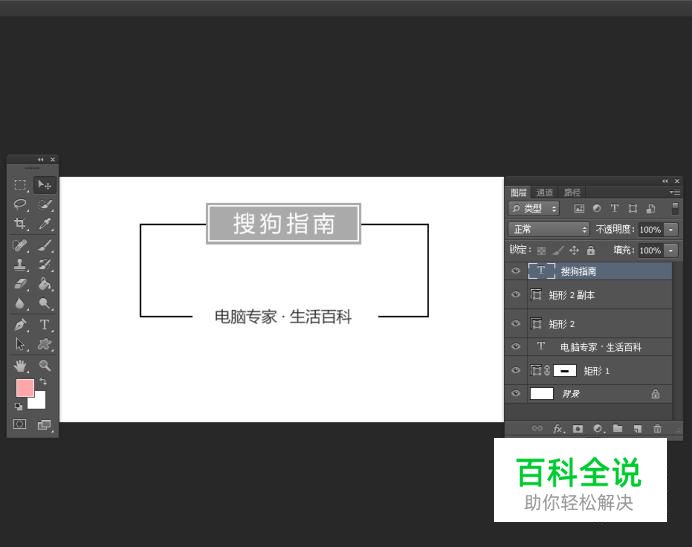Filter layers by pixel layers
Image resolution: width=692 pixels, height=547 pixels.
[x=579, y=208]
